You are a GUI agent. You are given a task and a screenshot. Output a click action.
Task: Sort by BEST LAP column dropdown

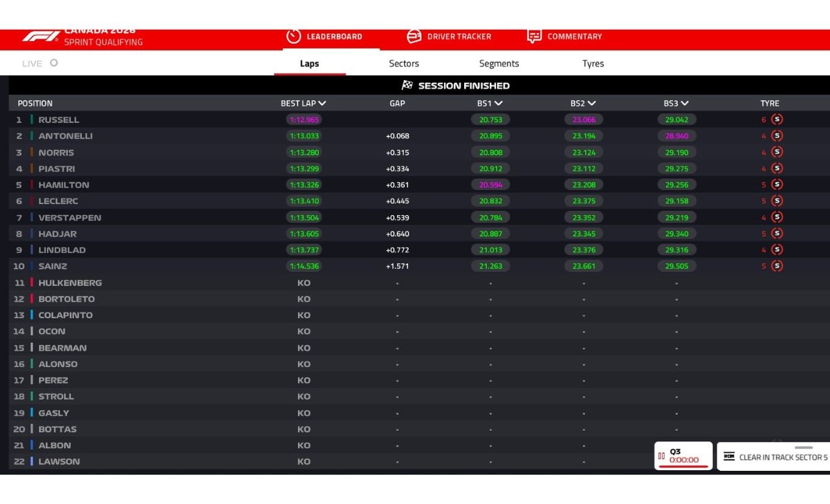(303, 103)
